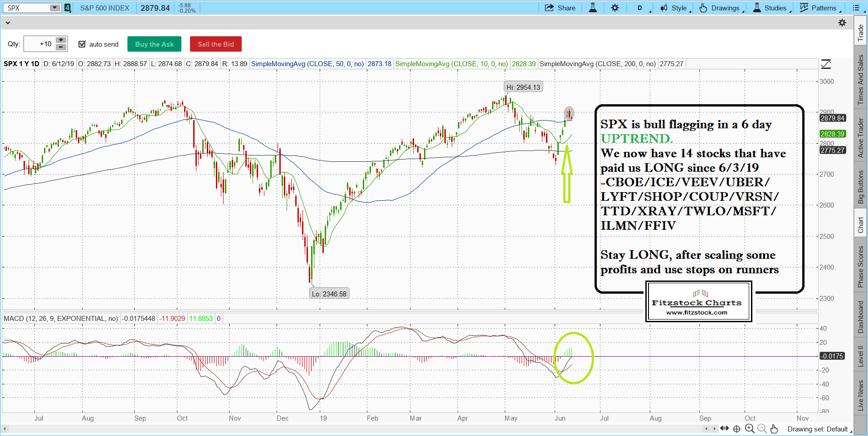
Task: Click the flask icon next to Share
Action: click(x=593, y=8)
